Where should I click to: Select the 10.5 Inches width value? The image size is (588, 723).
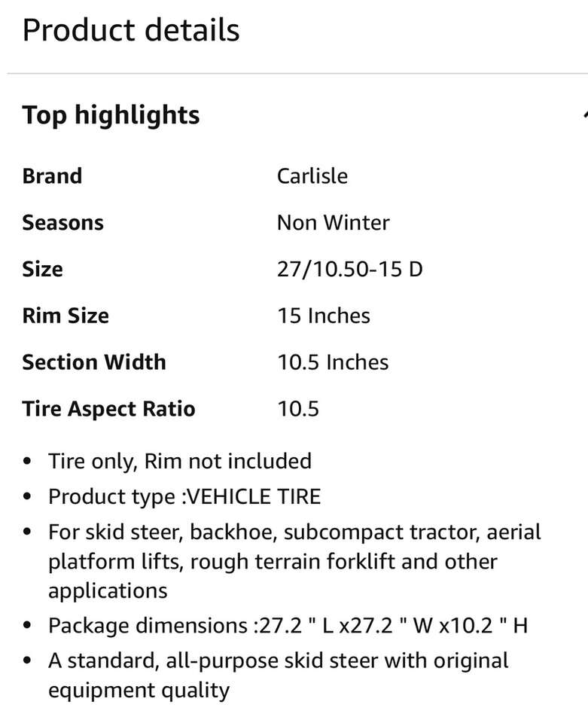coord(333,362)
